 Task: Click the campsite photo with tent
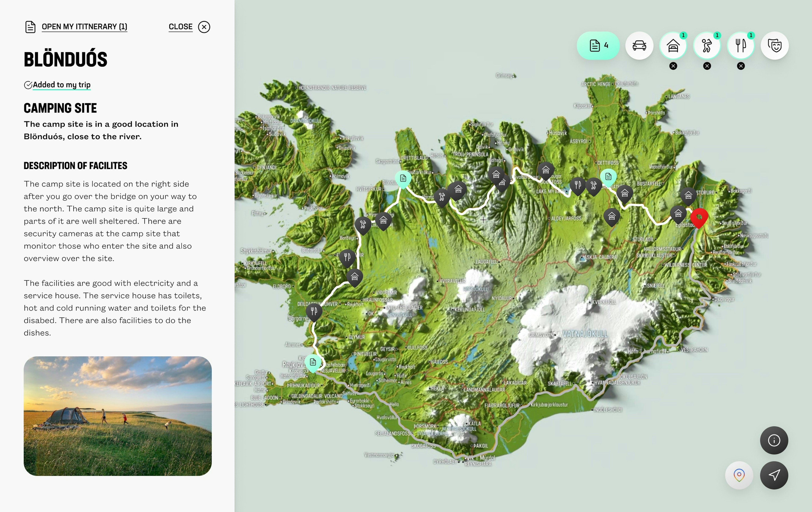pyautogui.click(x=118, y=416)
